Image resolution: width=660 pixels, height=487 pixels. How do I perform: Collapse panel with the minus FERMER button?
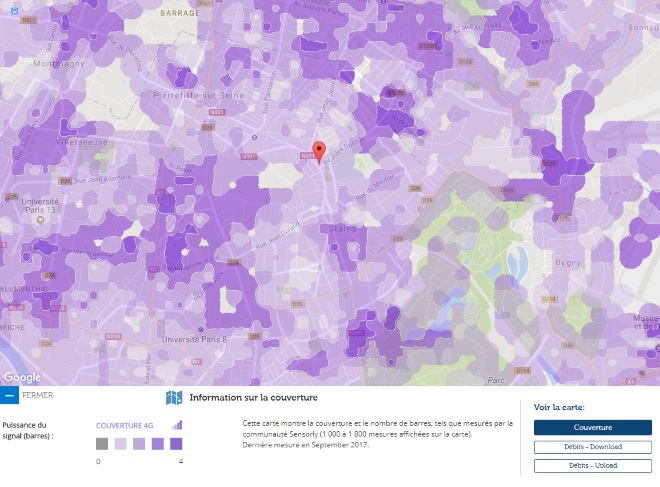(9, 396)
